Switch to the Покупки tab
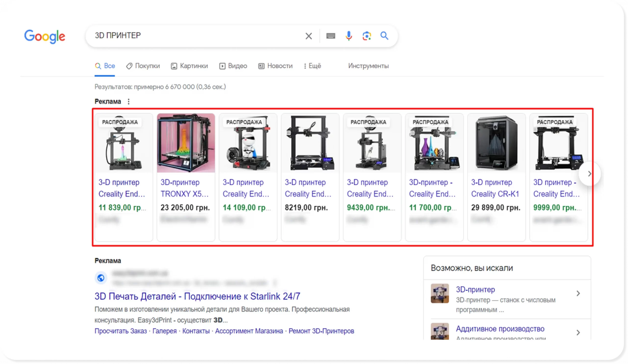The height and width of the screenshot is (364, 628). pos(143,66)
